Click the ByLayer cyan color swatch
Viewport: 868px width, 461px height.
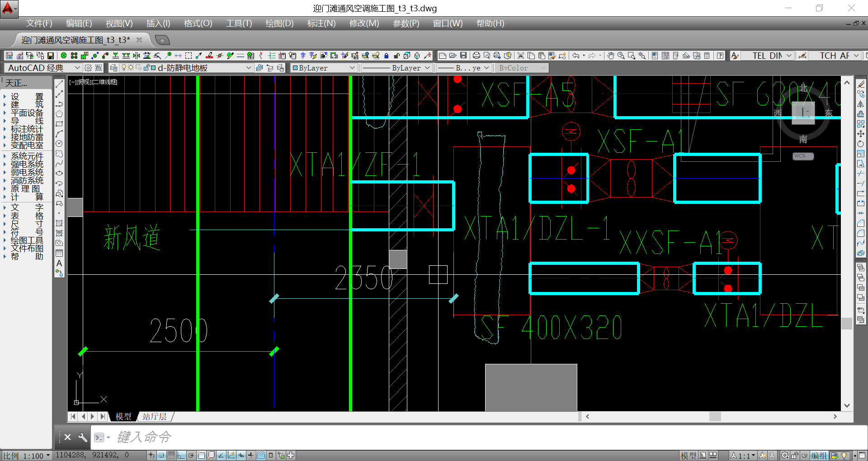click(x=295, y=68)
